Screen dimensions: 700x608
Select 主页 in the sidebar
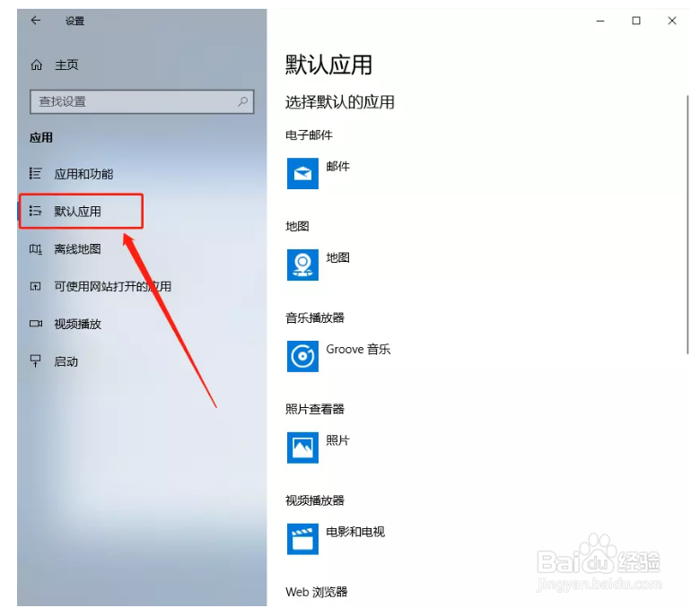[66, 65]
